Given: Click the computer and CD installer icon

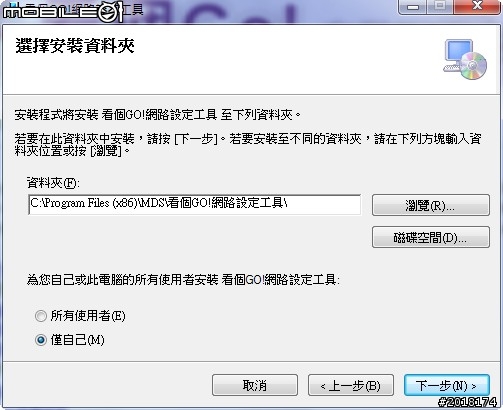Looking at the screenshot, I should click(465, 59).
